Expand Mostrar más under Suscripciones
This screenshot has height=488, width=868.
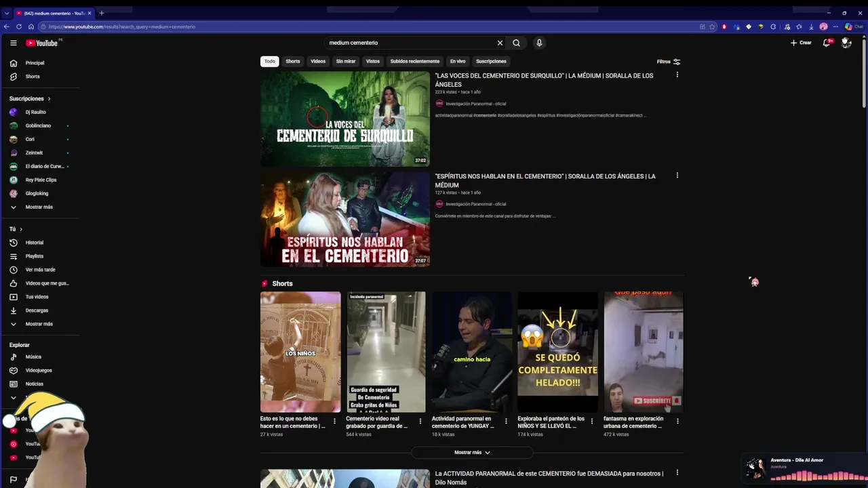pos(40,207)
